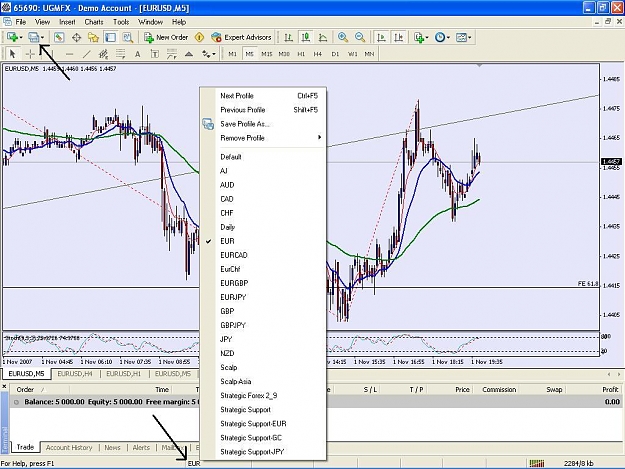Select the Default profile
The width and height of the screenshot is (625, 469).
[263, 157]
